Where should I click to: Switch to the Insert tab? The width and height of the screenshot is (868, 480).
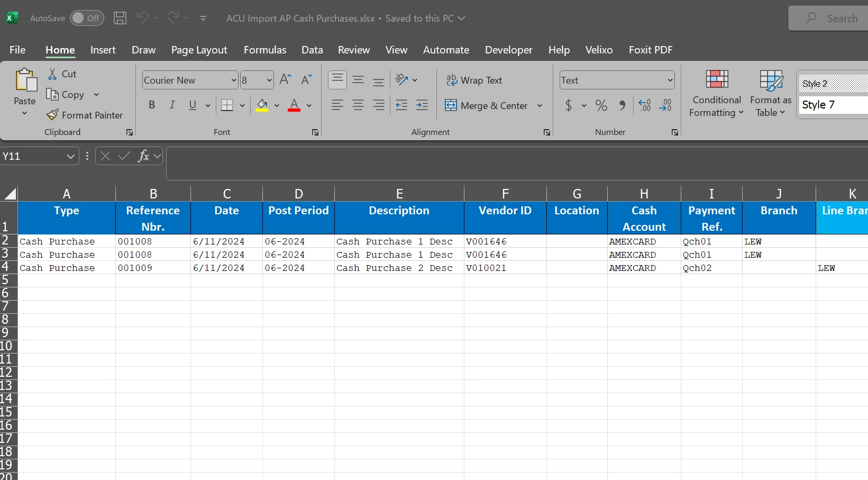pyautogui.click(x=103, y=50)
